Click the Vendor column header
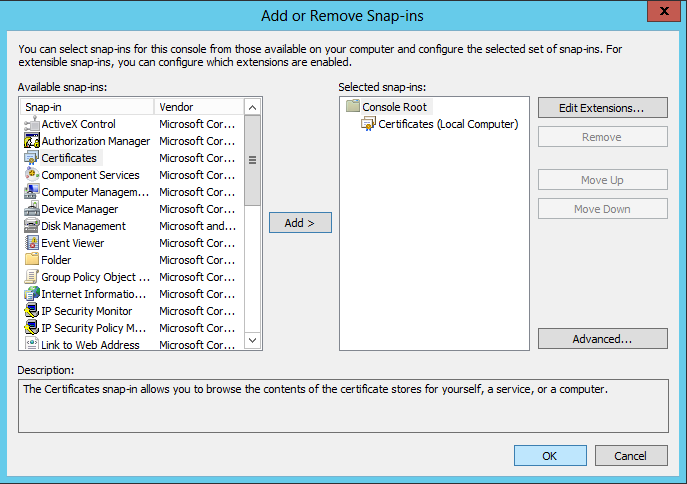This screenshot has height=484, width=687. (x=198, y=107)
